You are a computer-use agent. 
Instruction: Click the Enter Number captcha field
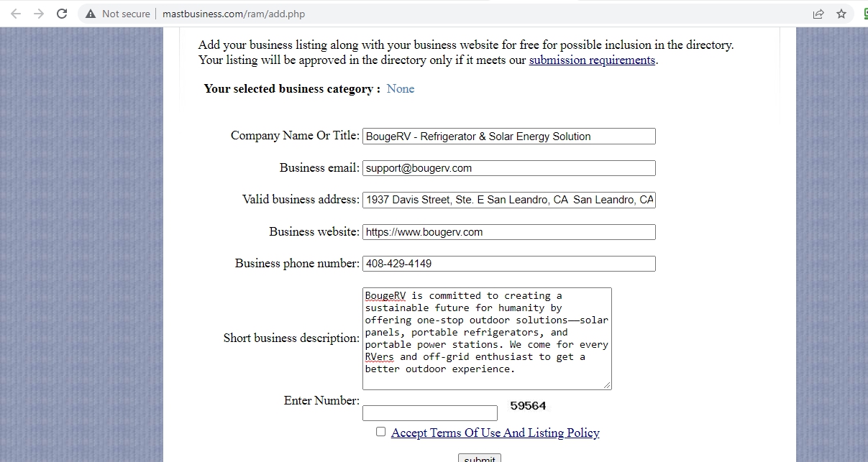click(429, 413)
